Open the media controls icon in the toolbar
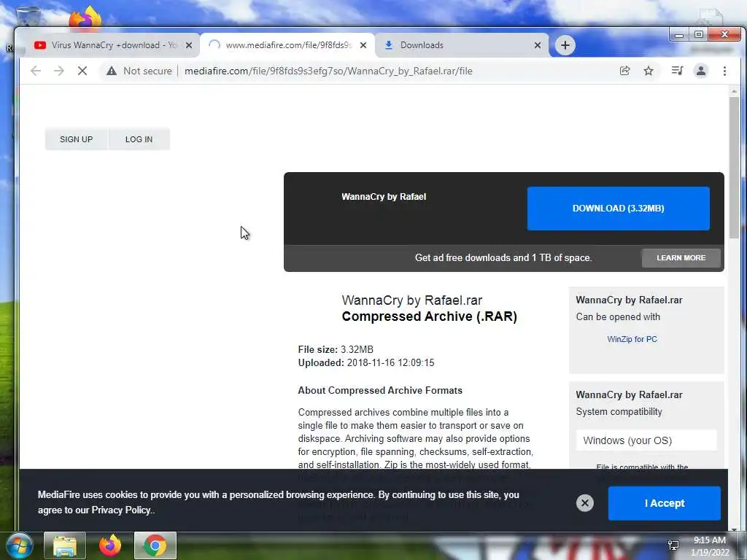747x560 pixels. coord(677,71)
